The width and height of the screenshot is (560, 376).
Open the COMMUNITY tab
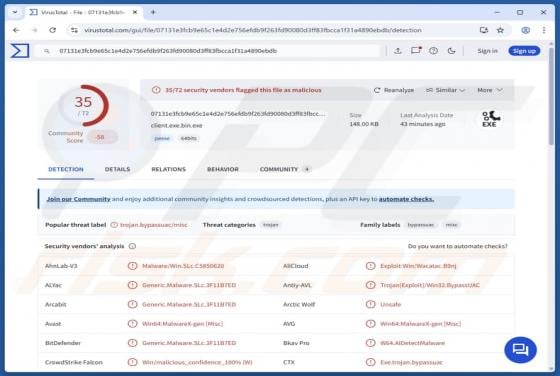[x=285, y=169]
